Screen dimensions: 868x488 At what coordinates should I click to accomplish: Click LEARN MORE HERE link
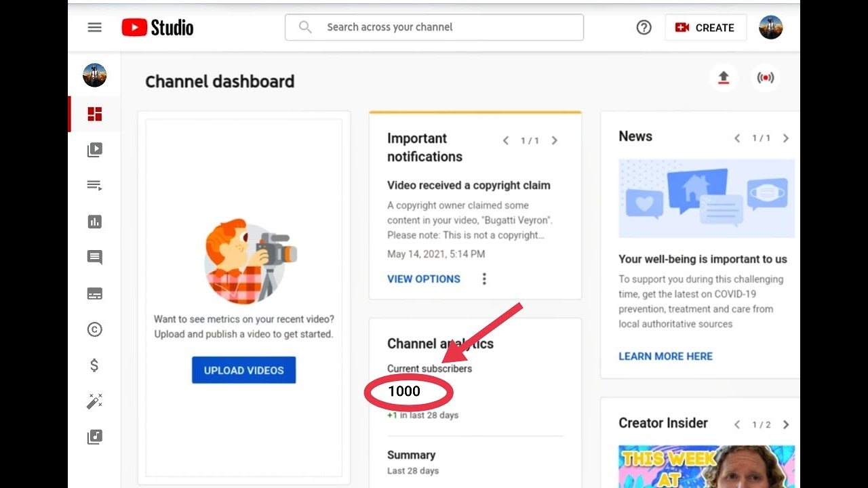666,356
